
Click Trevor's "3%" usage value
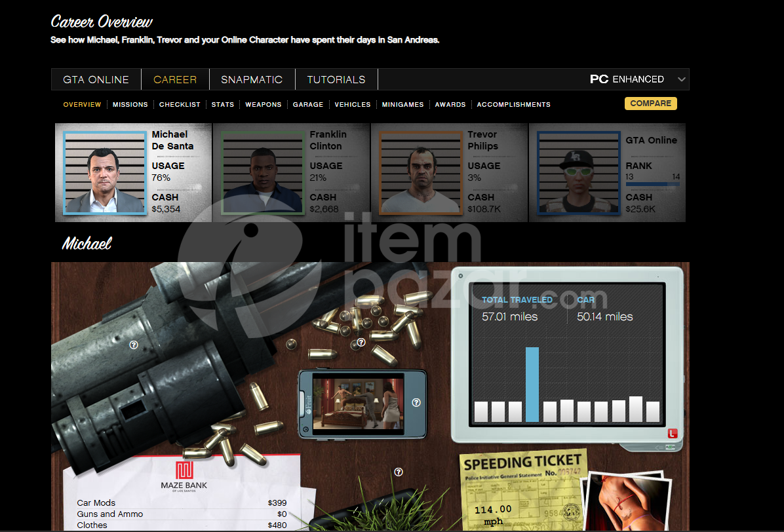coord(475,178)
